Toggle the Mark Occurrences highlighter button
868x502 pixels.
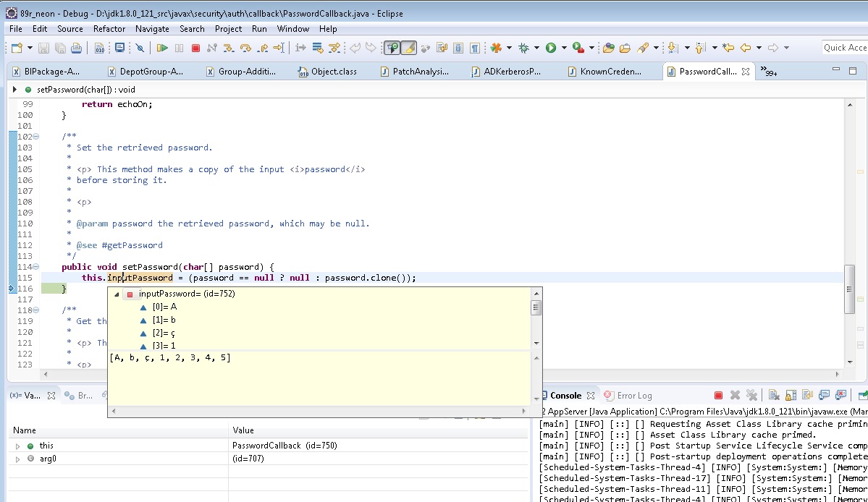pos(408,48)
